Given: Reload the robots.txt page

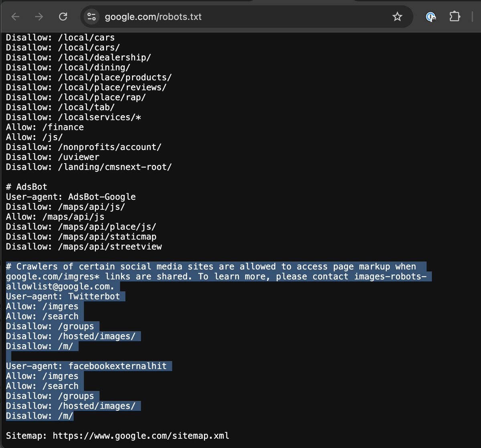Looking at the screenshot, I should (x=63, y=16).
